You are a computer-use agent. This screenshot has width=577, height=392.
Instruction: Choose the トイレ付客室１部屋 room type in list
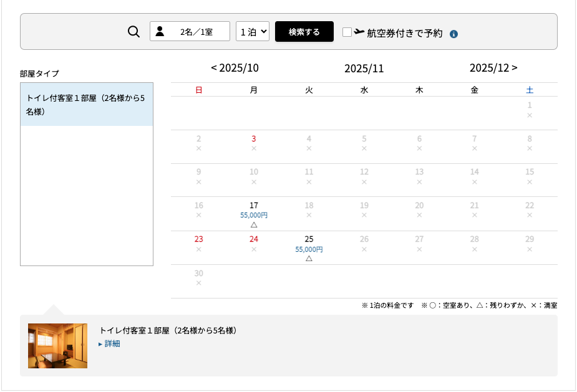click(x=86, y=105)
